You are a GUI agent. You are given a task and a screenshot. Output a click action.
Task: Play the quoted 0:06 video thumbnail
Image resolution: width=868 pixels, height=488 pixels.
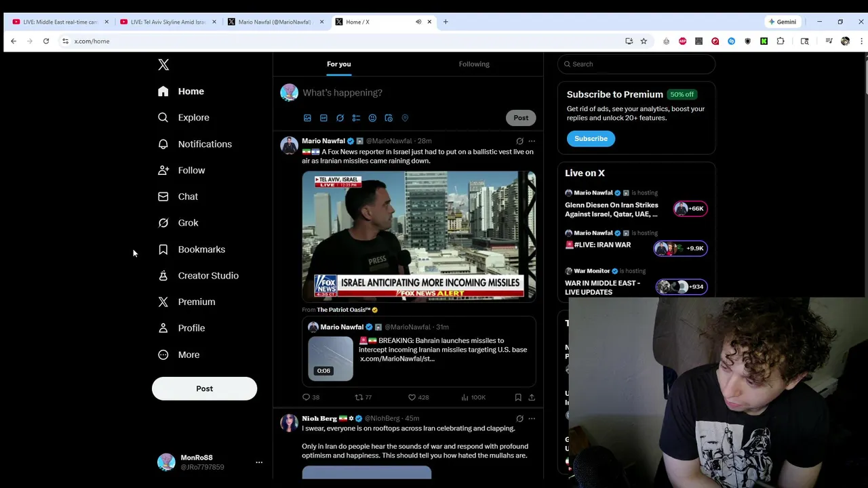tap(331, 359)
